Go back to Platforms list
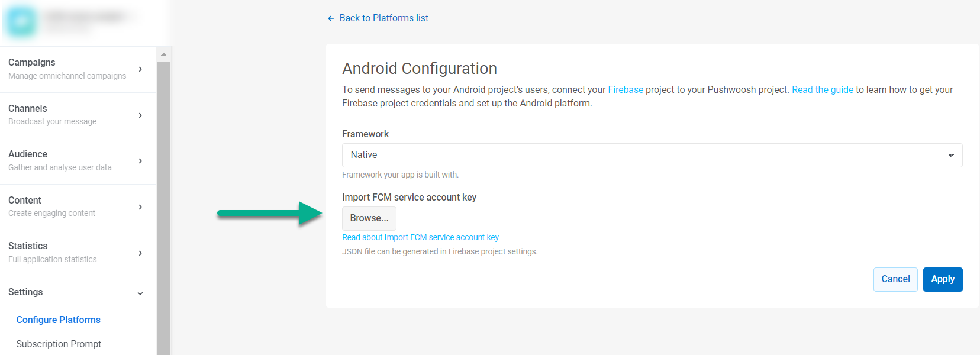The width and height of the screenshot is (980, 355). [x=383, y=18]
